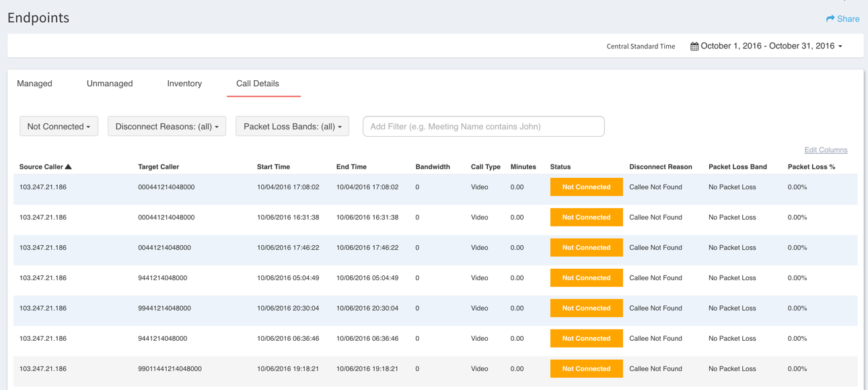
Task: Select target caller 99441214048000
Action: [x=165, y=308]
